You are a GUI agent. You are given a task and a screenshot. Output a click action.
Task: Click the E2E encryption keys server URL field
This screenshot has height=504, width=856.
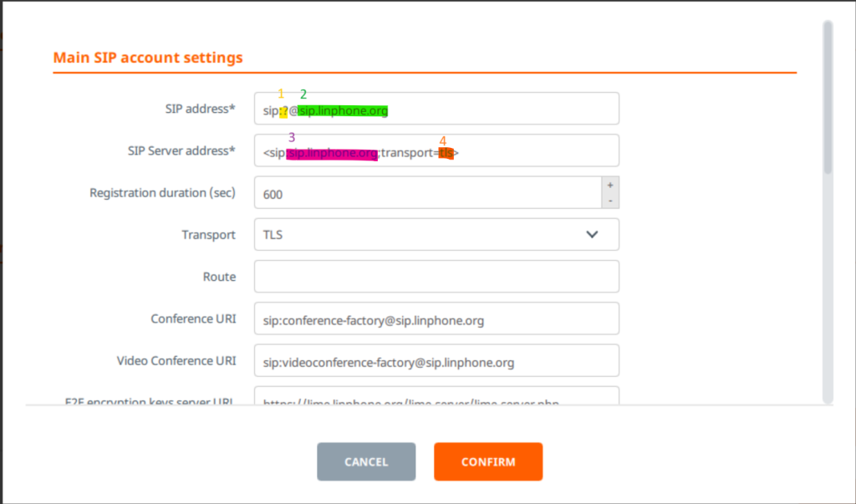pos(436,398)
